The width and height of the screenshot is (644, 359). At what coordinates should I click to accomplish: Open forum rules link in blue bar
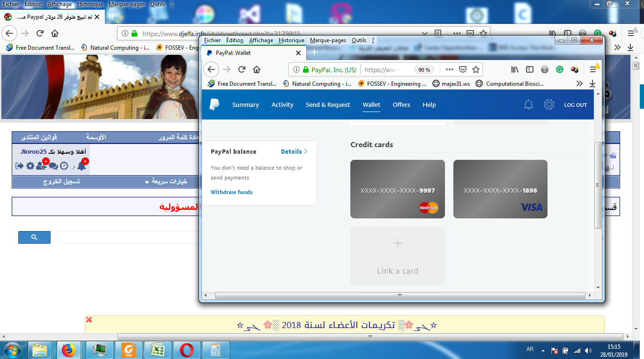click(39, 137)
